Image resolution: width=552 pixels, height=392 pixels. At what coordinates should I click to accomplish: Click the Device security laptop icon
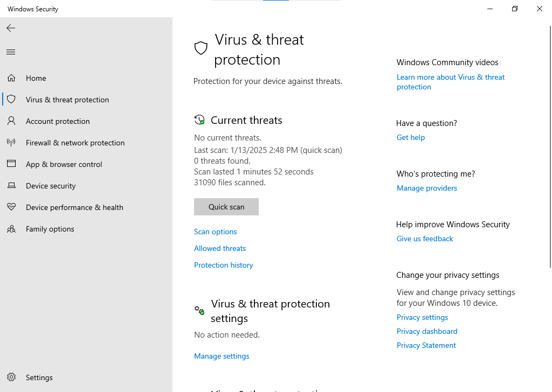point(11,186)
